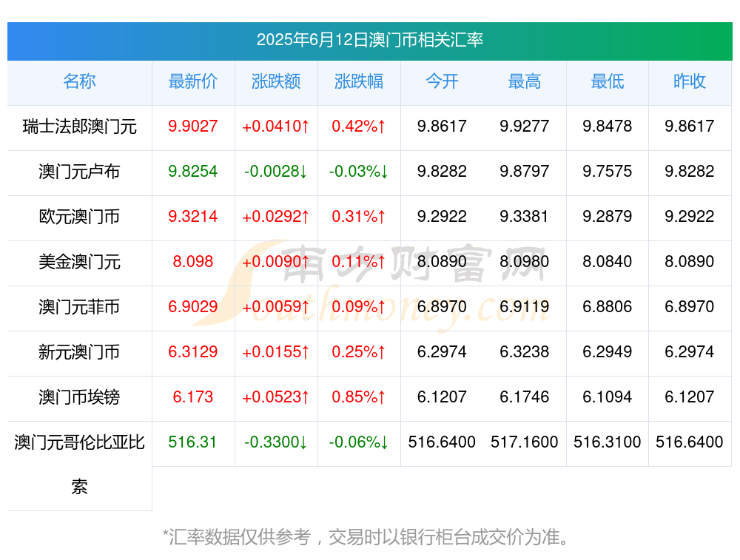Click latest price 9.8254
This screenshot has width=740, height=560.
coord(193,172)
